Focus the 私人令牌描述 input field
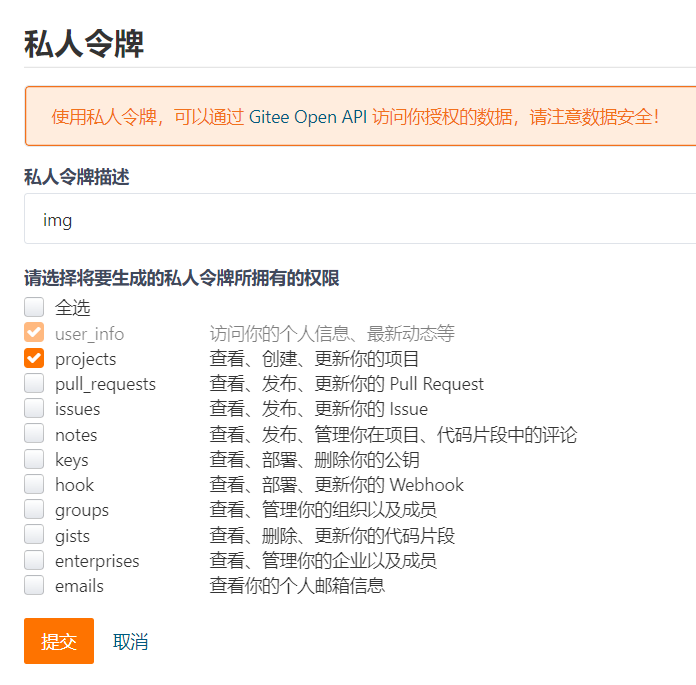This screenshot has height=685, width=696. point(360,219)
